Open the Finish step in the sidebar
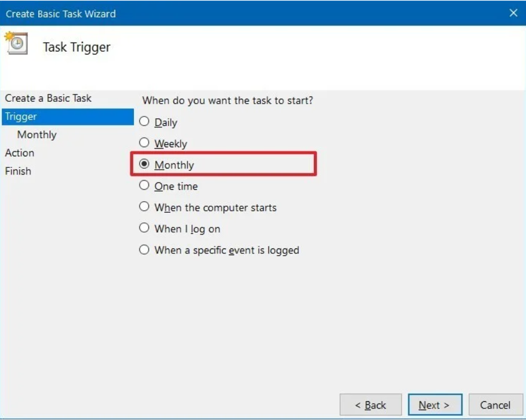Screen dimensions: 526x420 [18, 171]
